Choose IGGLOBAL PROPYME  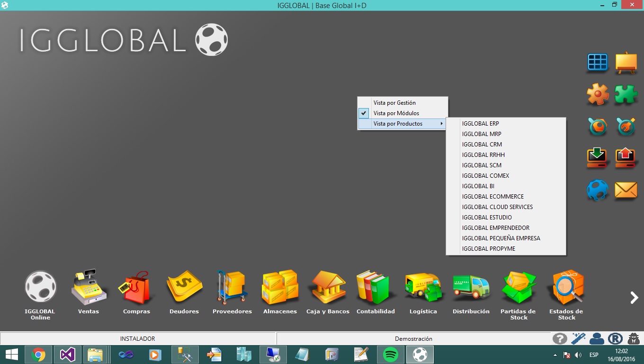506,249
